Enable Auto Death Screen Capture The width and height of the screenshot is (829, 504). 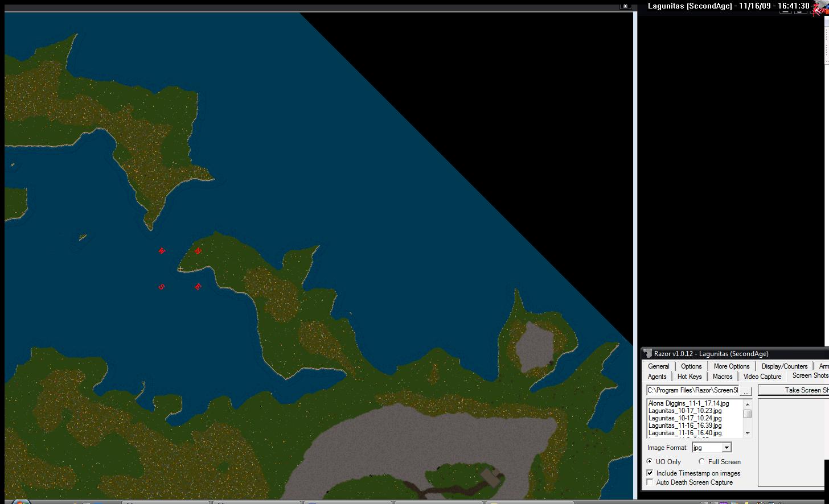coord(650,482)
